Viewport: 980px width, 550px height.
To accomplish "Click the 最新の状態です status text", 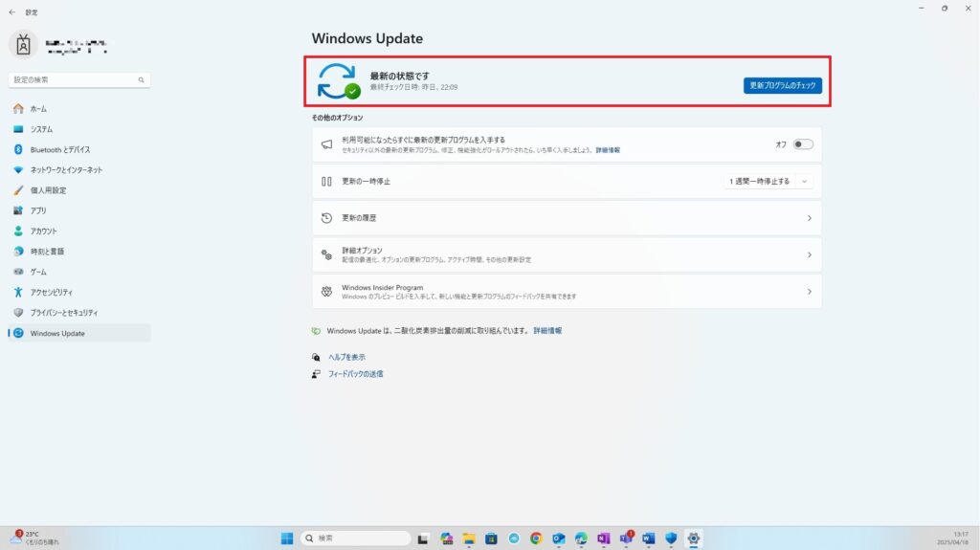I will (x=399, y=76).
